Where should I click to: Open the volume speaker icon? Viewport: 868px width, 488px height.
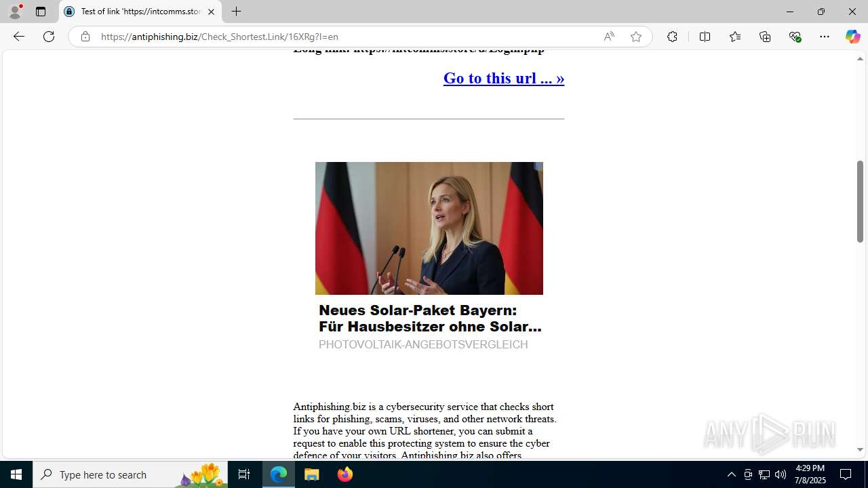pyautogui.click(x=781, y=474)
